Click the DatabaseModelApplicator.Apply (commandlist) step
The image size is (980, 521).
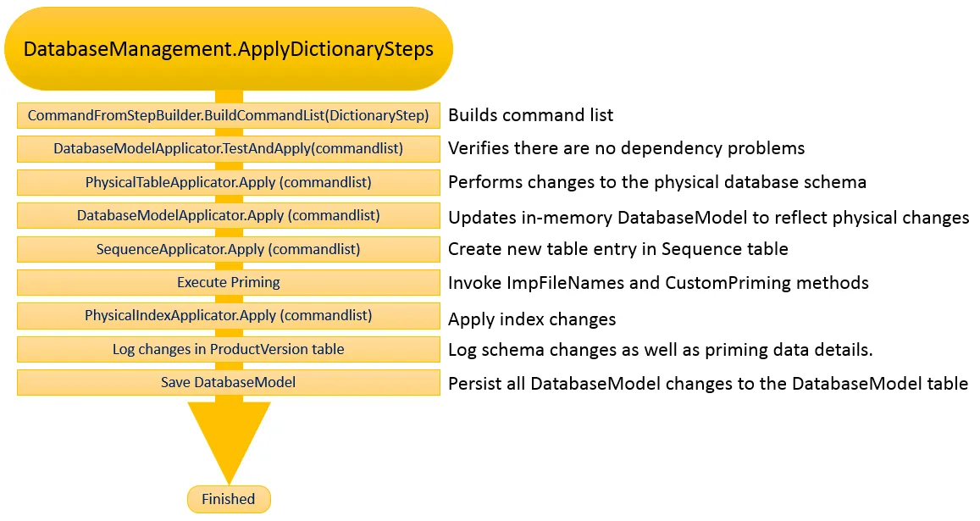pos(229,215)
